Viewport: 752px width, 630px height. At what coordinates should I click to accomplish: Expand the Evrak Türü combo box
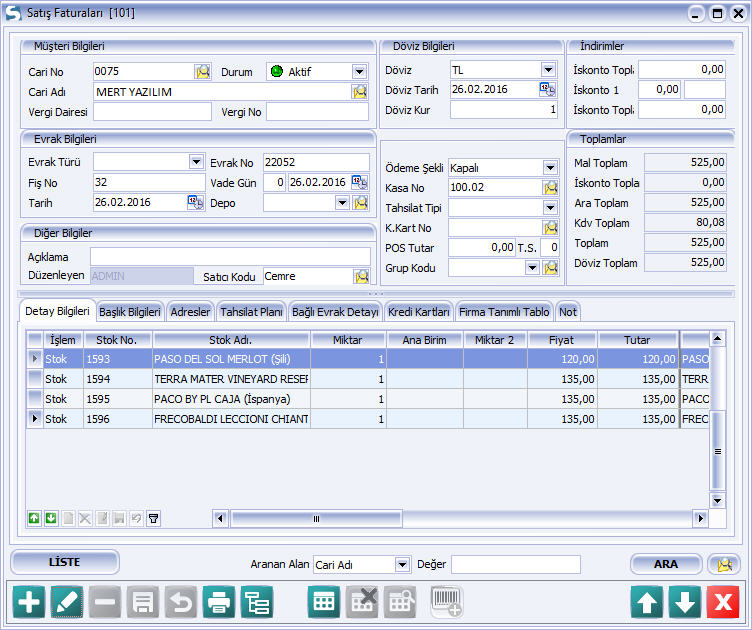196,162
